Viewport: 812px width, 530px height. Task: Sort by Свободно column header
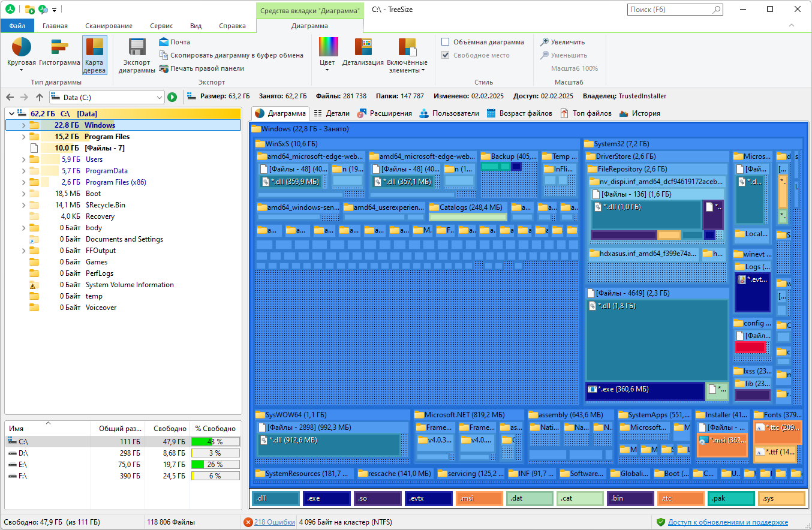click(x=168, y=429)
